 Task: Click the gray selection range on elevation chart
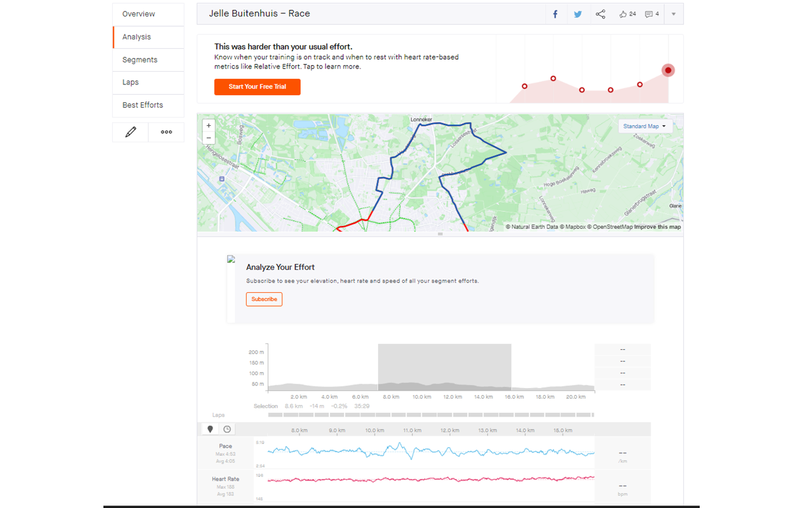pyautogui.click(x=445, y=367)
